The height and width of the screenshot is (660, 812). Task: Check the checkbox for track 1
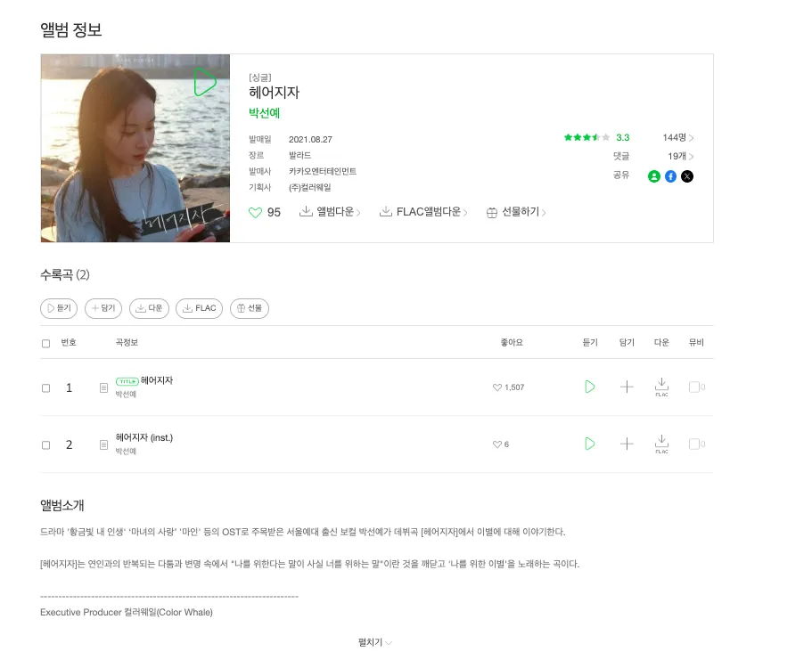point(45,387)
